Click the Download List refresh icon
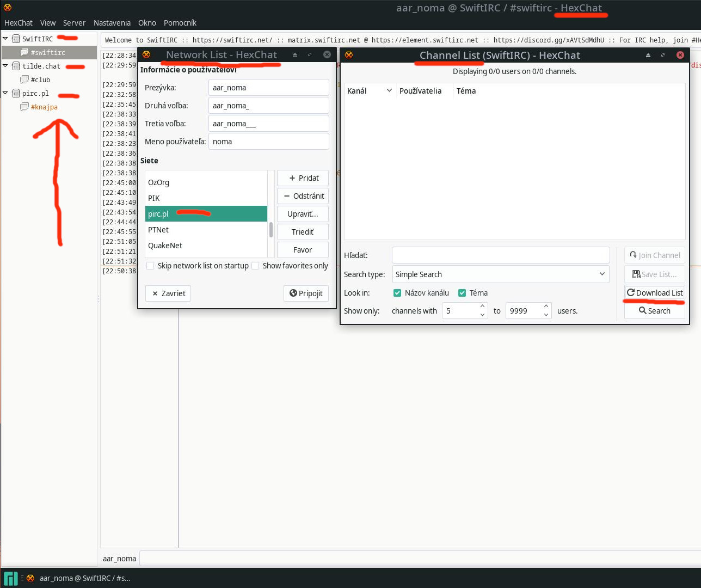The width and height of the screenshot is (701, 588). pyautogui.click(x=631, y=293)
